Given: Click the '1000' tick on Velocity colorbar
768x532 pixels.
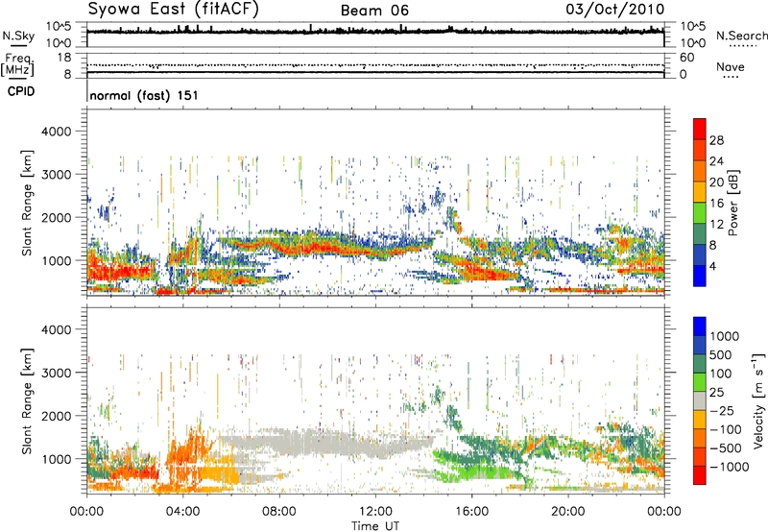Looking at the screenshot, I should pos(725,336).
